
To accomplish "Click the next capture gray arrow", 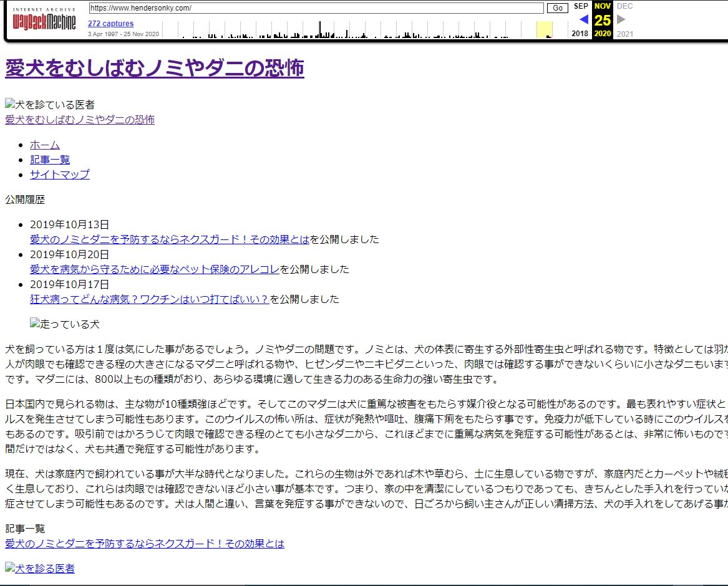I will pos(621,19).
